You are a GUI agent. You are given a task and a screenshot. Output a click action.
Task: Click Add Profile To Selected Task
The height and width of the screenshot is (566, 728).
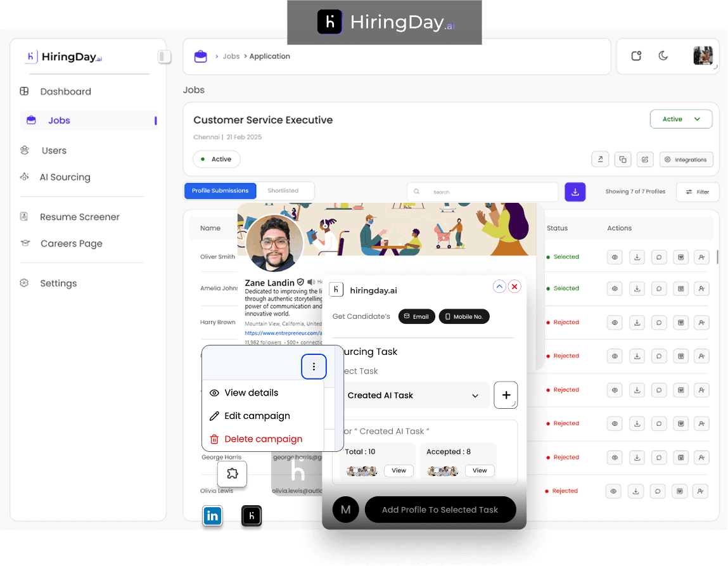coord(440,510)
